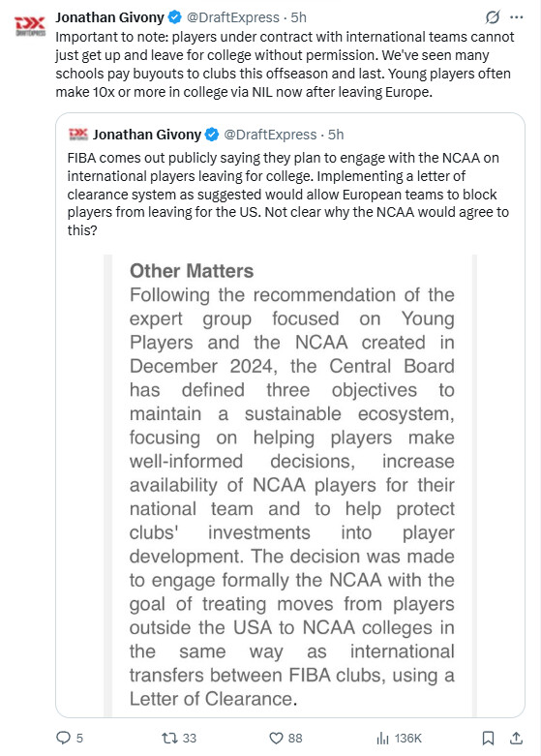Open the Grok circle-slash icon
The image size is (541, 756).
493,17
